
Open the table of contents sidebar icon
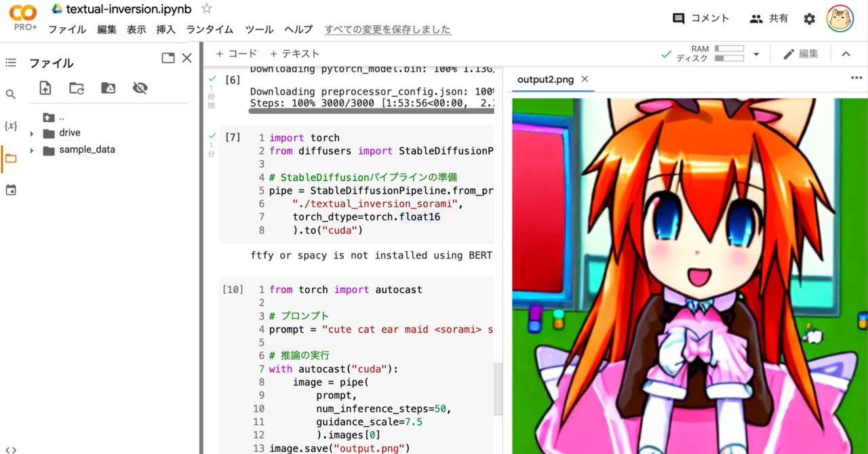click(x=11, y=62)
